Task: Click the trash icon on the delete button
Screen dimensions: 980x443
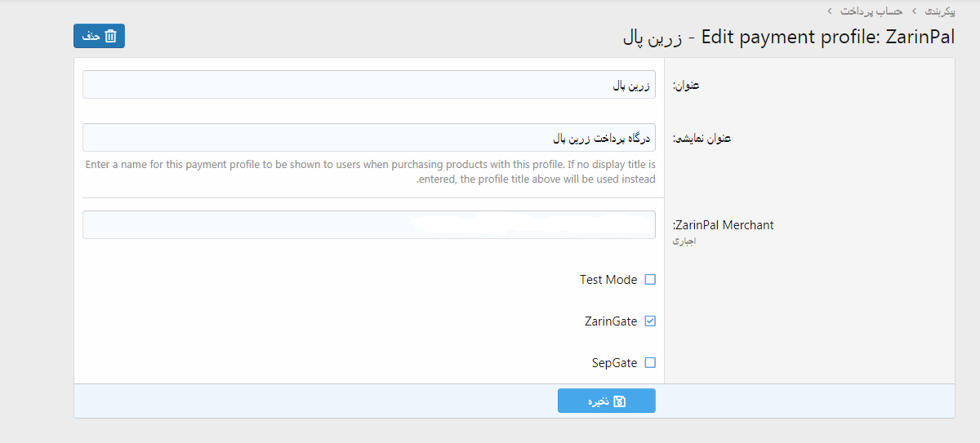Action: coord(111,36)
